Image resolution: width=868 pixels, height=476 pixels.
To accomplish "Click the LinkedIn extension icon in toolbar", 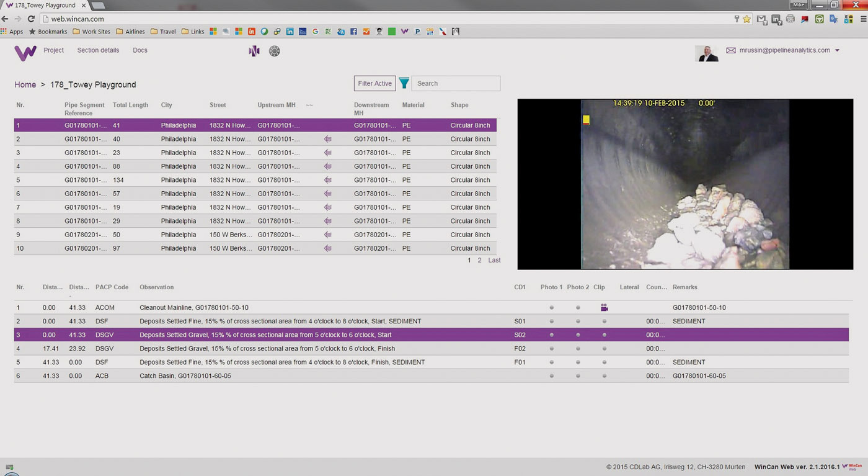I will (x=776, y=19).
